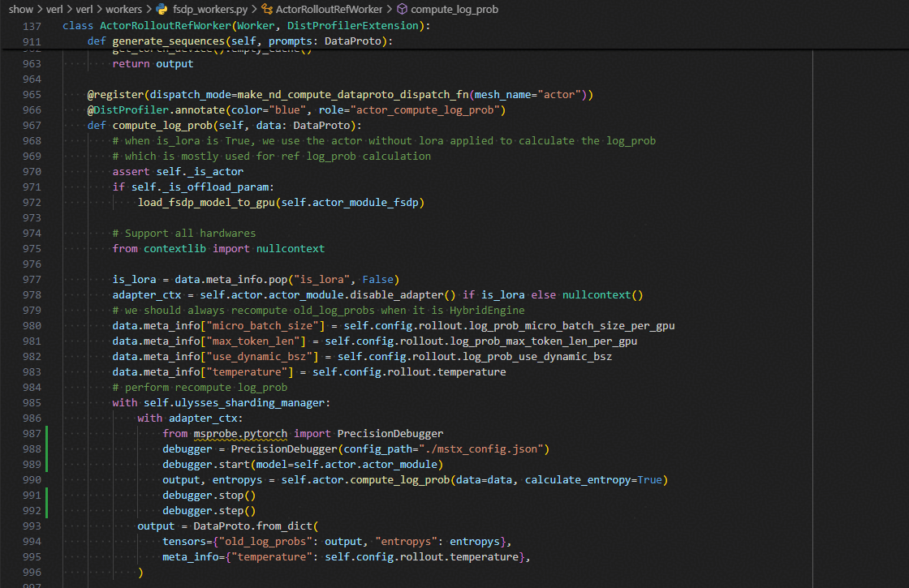
Task: Click 'DataProto.from_dict(' on line 993
Action: [x=256, y=526]
